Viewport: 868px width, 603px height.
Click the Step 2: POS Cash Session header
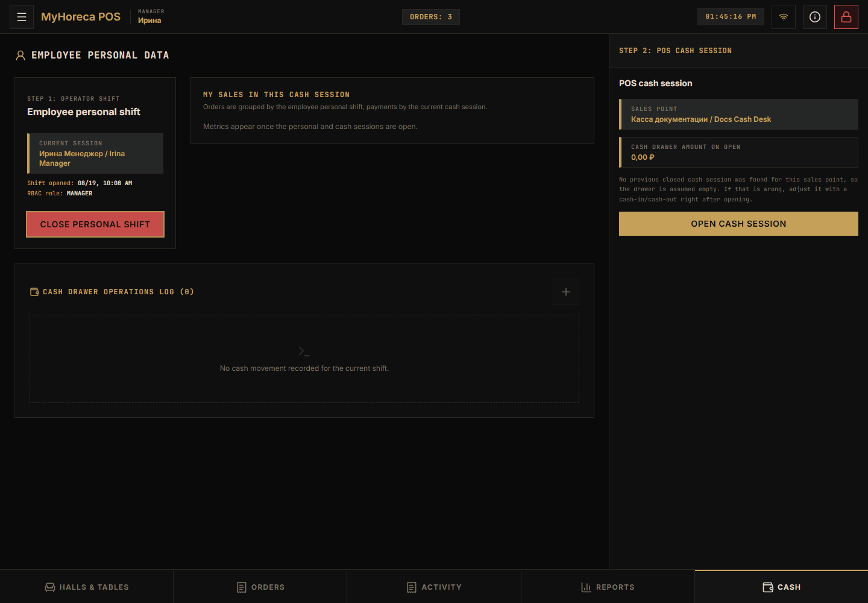[x=675, y=51]
